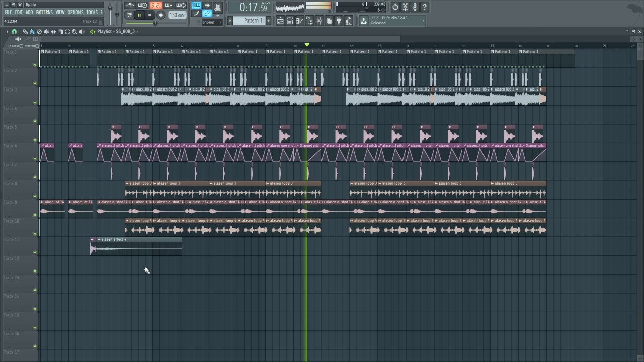The image size is (644, 362).
Task: Select the Playback speaker tool
Action: [x=82, y=31]
